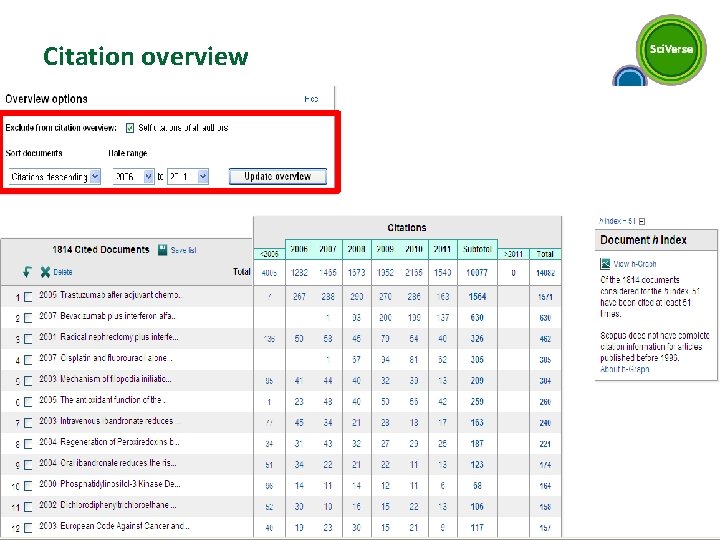The height and width of the screenshot is (540, 720).
Task: Click subtotal 209 in Mechanism of filopodia row
Action: click(x=477, y=381)
